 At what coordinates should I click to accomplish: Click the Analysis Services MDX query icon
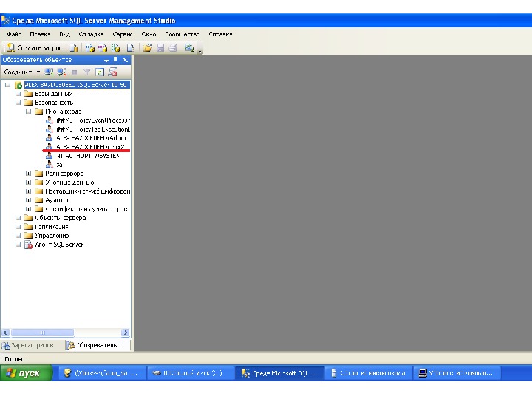coord(90,47)
